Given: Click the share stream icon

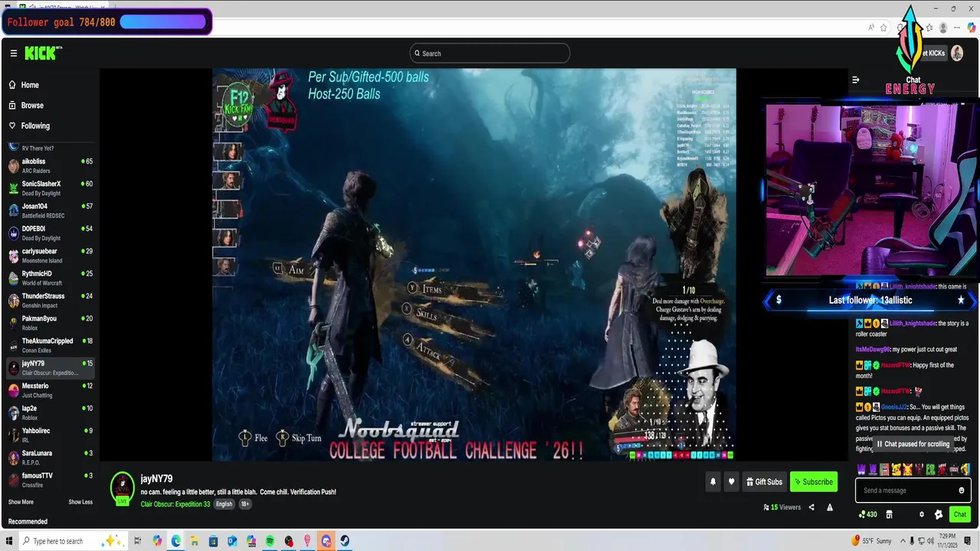Looking at the screenshot, I should click(x=812, y=507).
